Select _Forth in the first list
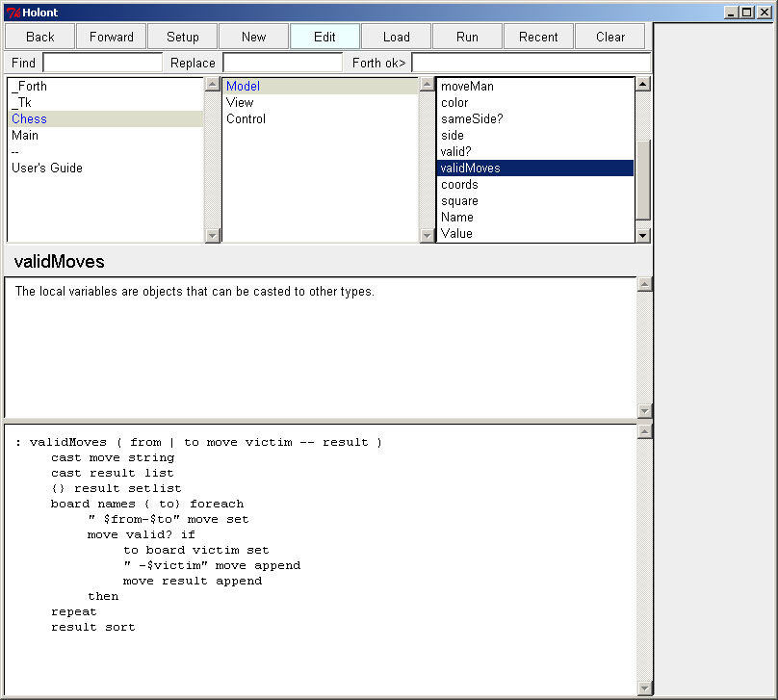 [x=29, y=87]
